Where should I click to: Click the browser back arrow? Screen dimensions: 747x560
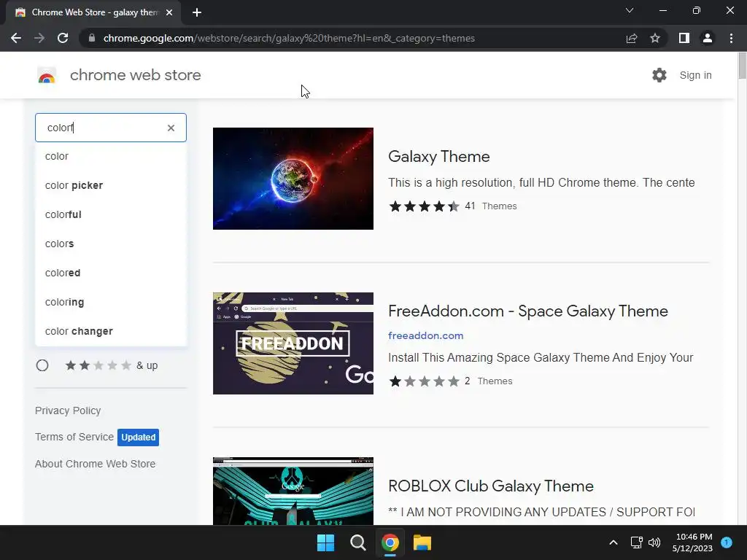coord(16,38)
